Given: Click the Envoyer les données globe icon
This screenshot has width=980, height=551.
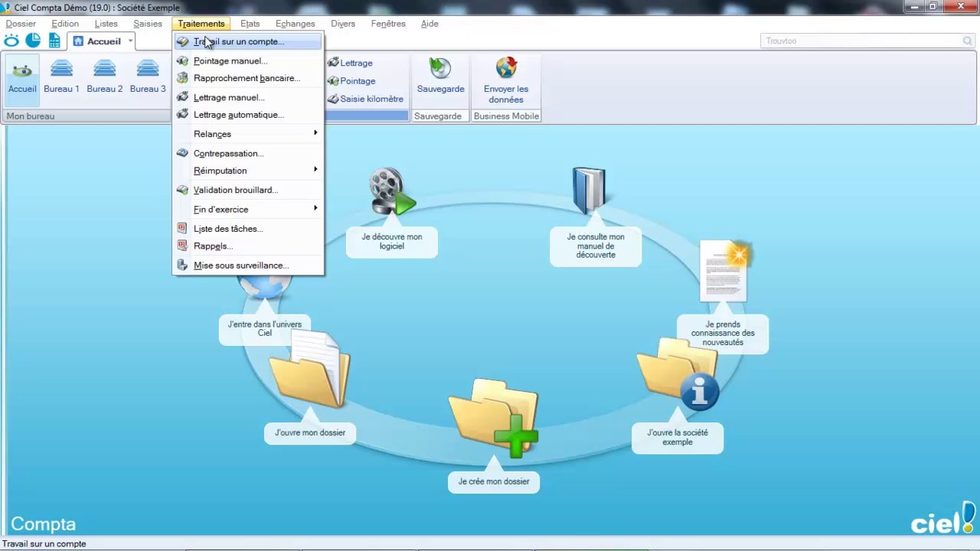Looking at the screenshot, I should coord(506,68).
